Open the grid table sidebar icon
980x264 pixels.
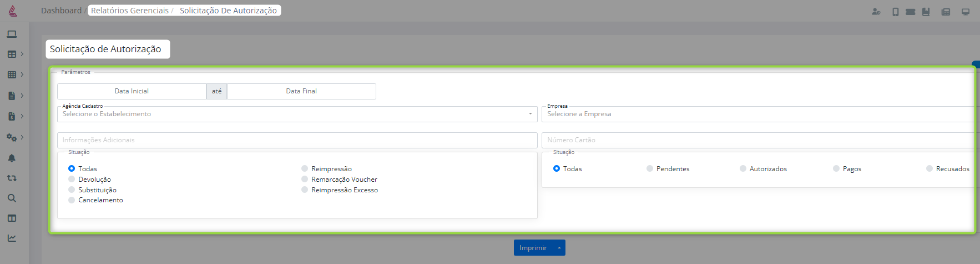[x=12, y=74]
